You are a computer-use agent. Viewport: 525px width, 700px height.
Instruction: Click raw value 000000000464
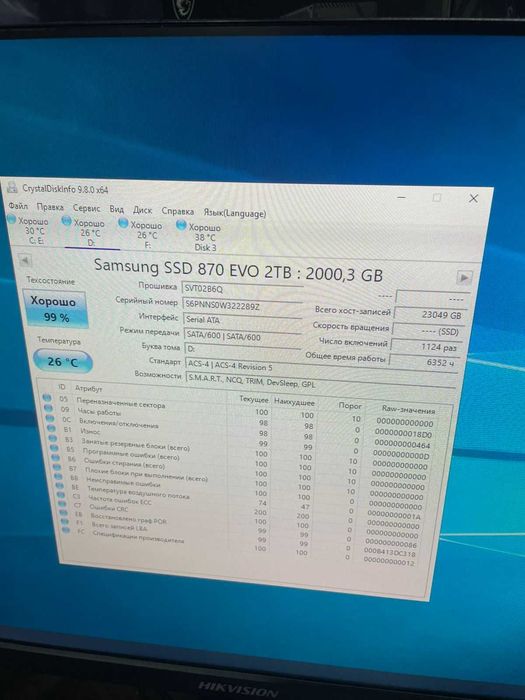point(402,444)
